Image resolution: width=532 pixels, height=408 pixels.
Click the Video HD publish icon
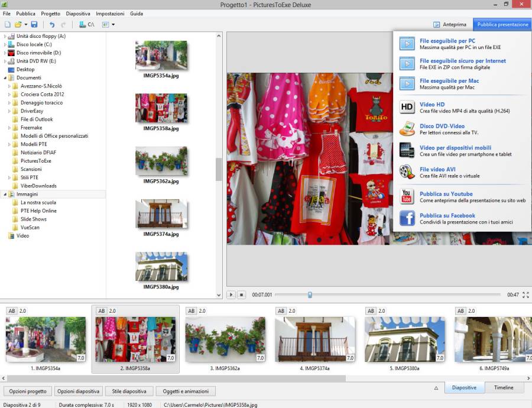click(x=407, y=107)
